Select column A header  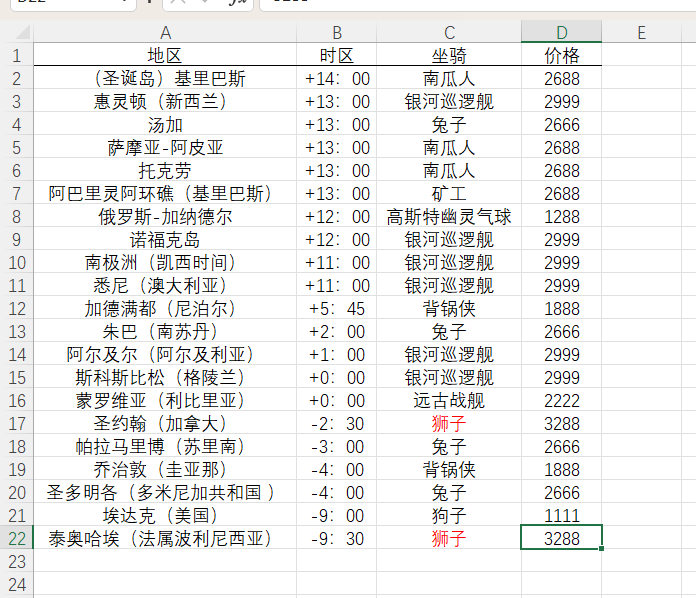pyautogui.click(x=165, y=32)
